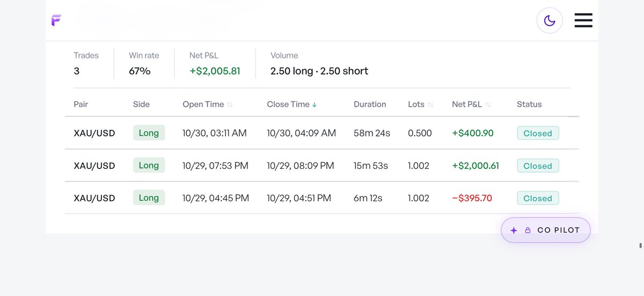The height and width of the screenshot is (296, 644).
Task: Click close time 10/29, 04:51 PM
Action: pyautogui.click(x=299, y=198)
